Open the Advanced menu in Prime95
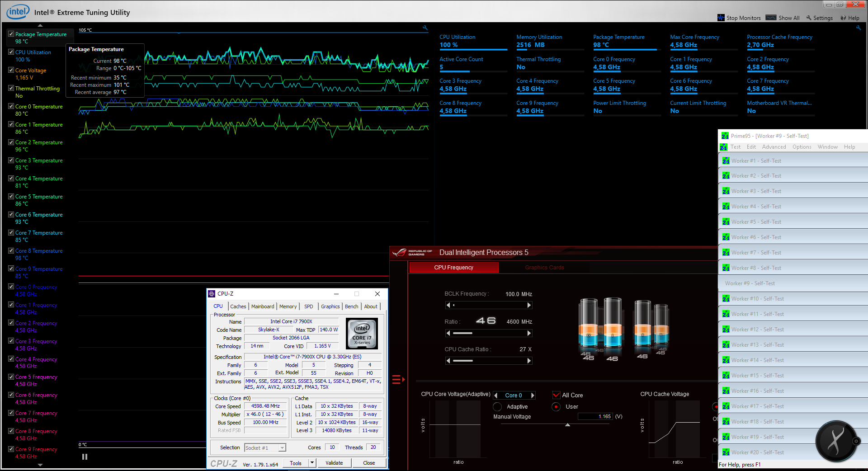868x471 pixels. coord(774,147)
